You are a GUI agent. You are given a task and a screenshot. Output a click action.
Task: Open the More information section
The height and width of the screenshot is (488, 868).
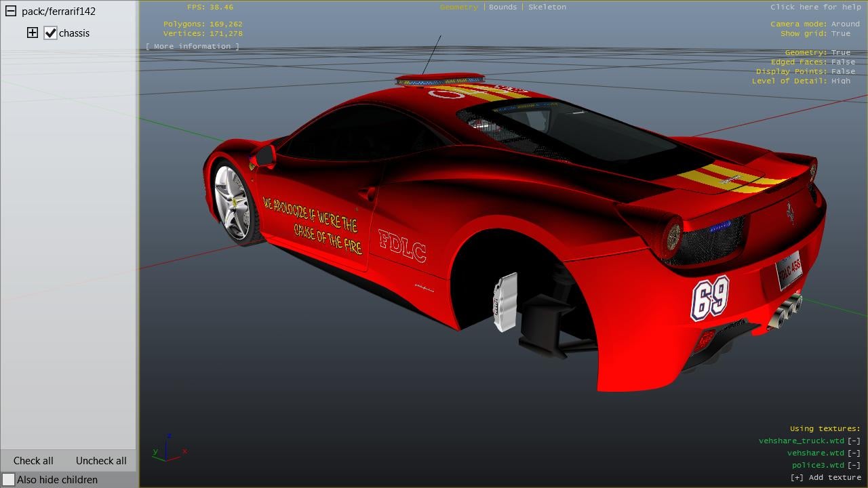click(x=193, y=46)
